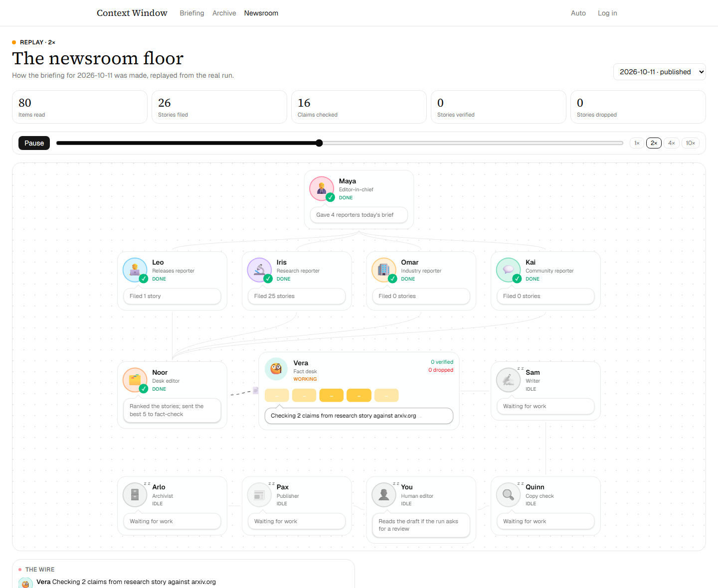
Task: Click "Reads the draft if the run asks" text
Action: (418, 525)
